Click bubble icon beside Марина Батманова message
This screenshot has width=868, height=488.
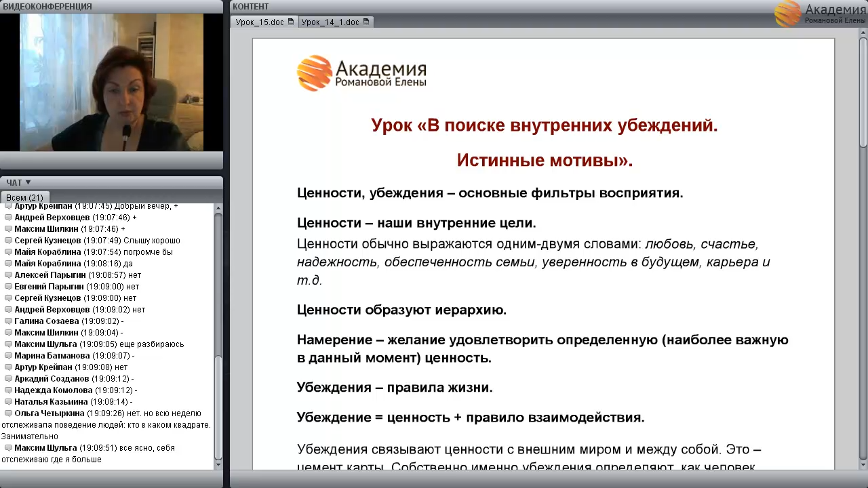[x=9, y=356]
